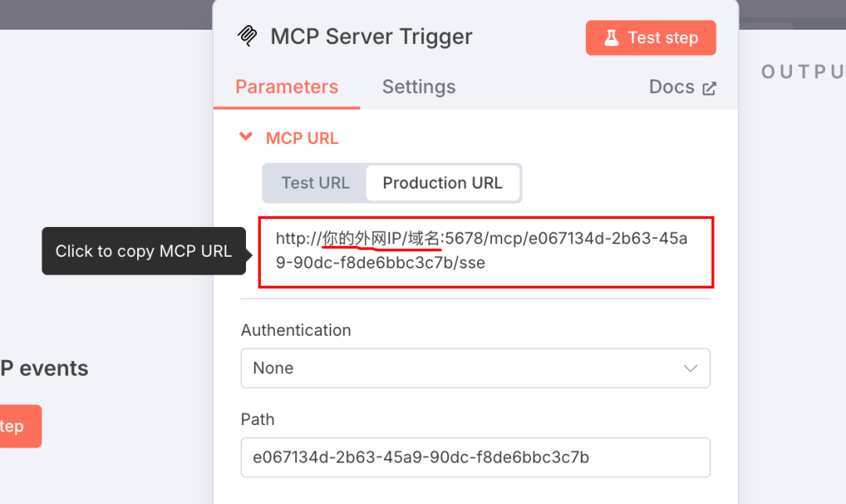Click the 'Click to copy MCP URL' tooltip

pos(143,251)
